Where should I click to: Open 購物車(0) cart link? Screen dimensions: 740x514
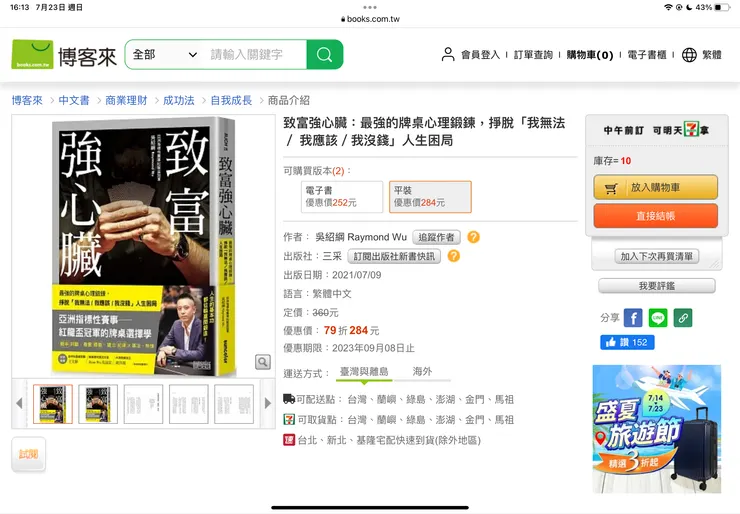point(589,55)
